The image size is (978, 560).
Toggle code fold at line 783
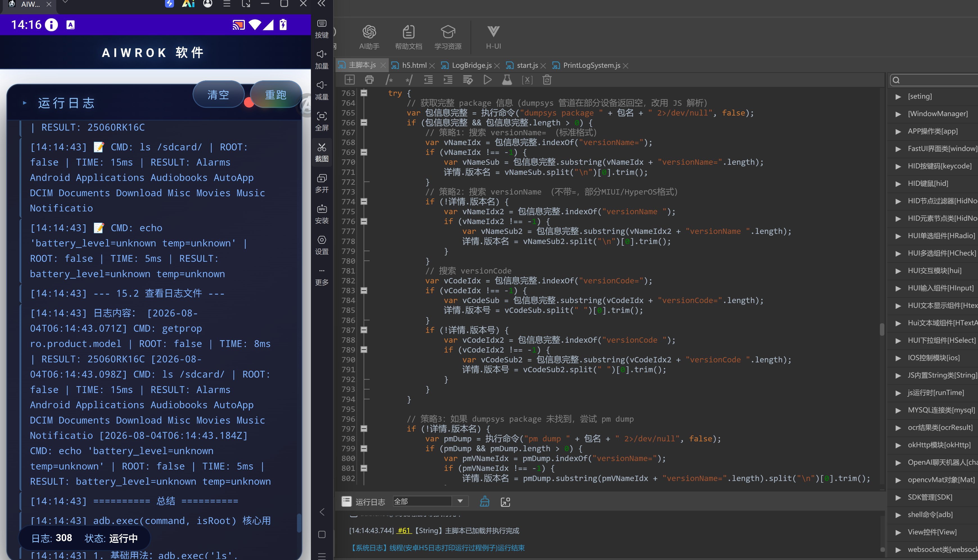tap(364, 290)
